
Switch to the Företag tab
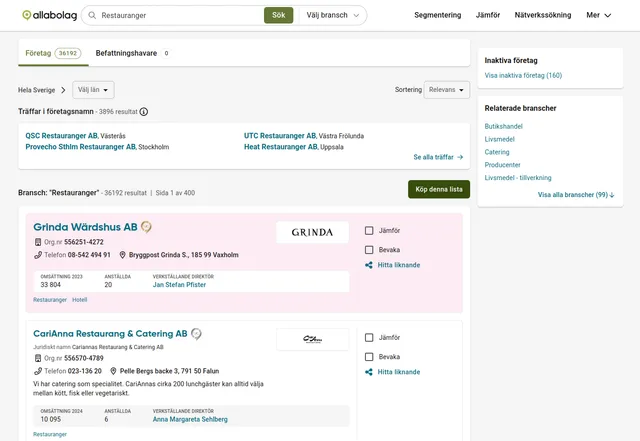click(x=53, y=53)
